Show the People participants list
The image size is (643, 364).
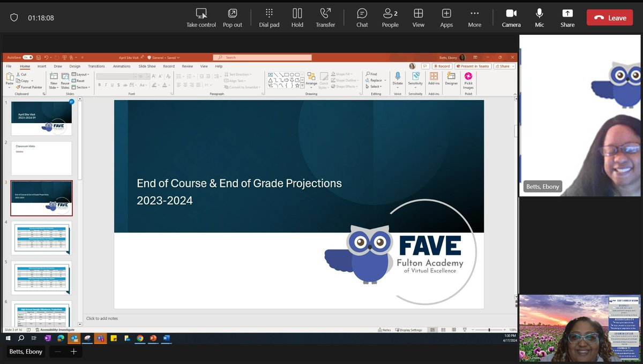[390, 18]
